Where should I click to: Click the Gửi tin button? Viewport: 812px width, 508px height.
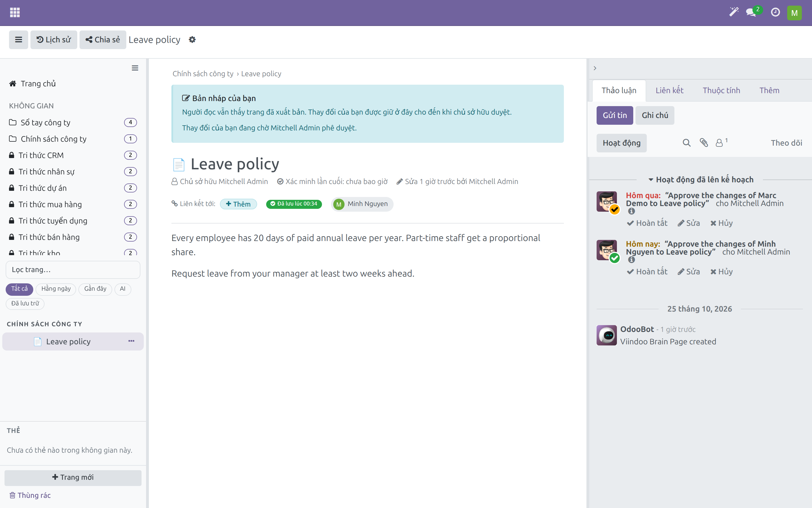point(615,115)
